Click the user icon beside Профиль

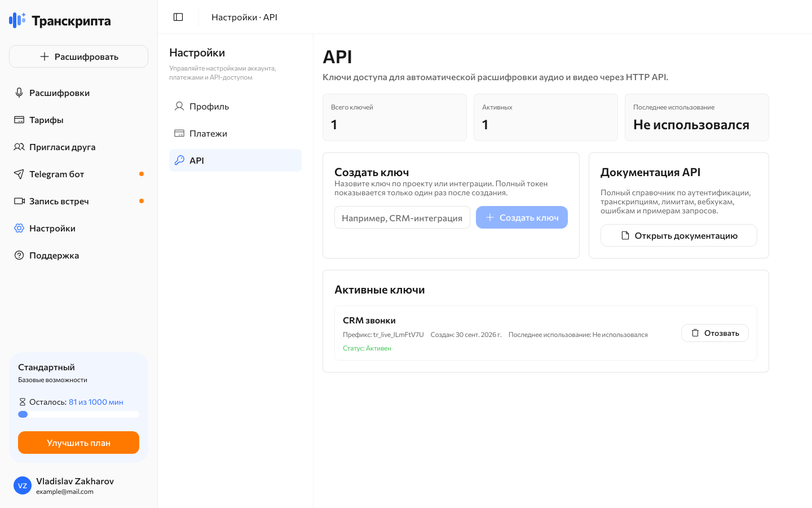click(179, 106)
